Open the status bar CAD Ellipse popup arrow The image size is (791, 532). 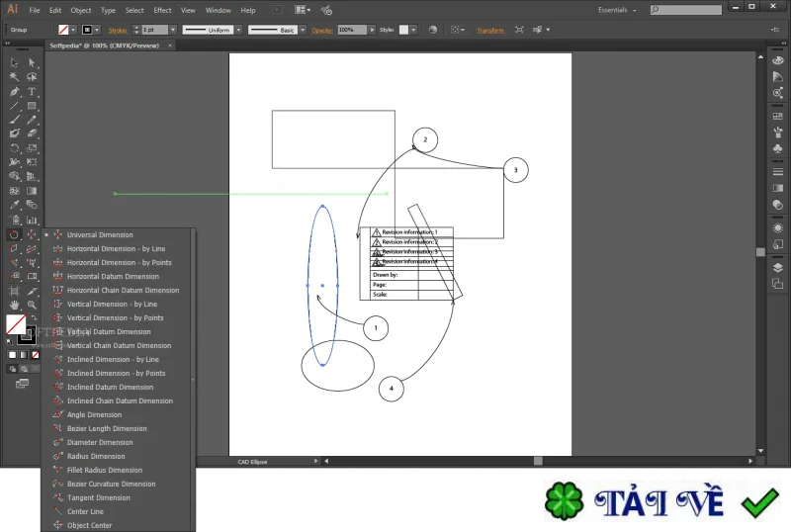[315, 461]
